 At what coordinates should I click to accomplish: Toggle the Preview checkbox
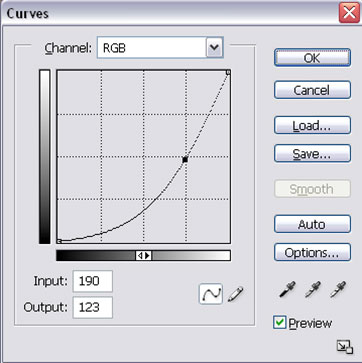[279, 323]
